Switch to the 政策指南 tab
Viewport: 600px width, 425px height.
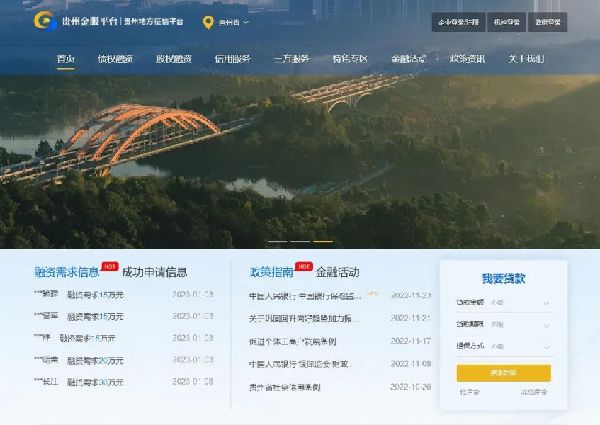coord(271,272)
